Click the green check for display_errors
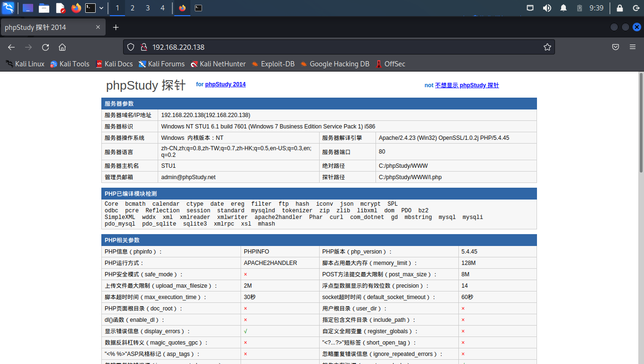This screenshot has width=644, height=364. (x=246, y=331)
